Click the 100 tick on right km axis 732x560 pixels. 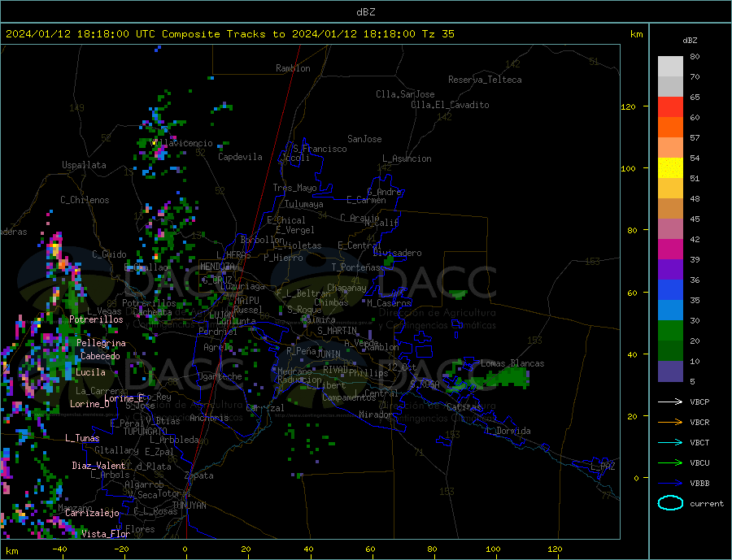[629, 168]
